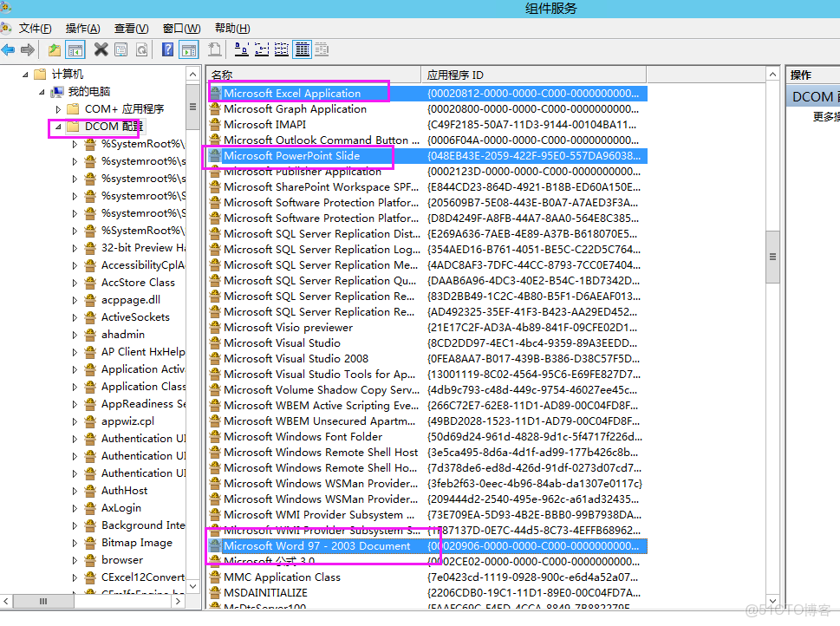840x626 pixels.
Task: Toggle the Large Icons view mode
Action: (x=241, y=49)
